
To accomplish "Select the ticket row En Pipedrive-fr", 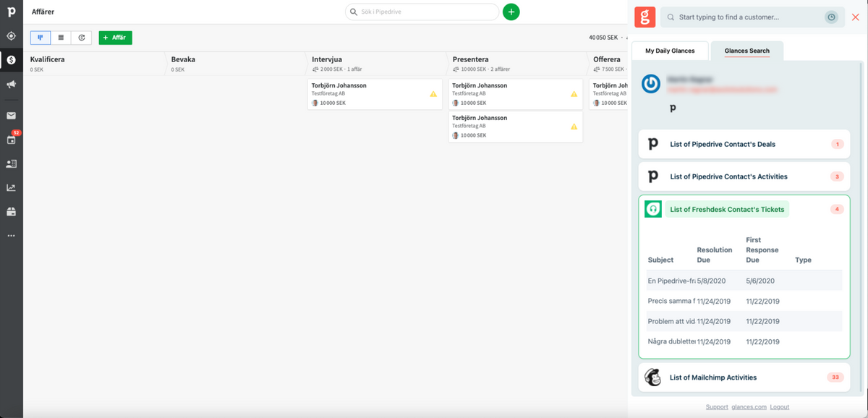I will tap(744, 281).
